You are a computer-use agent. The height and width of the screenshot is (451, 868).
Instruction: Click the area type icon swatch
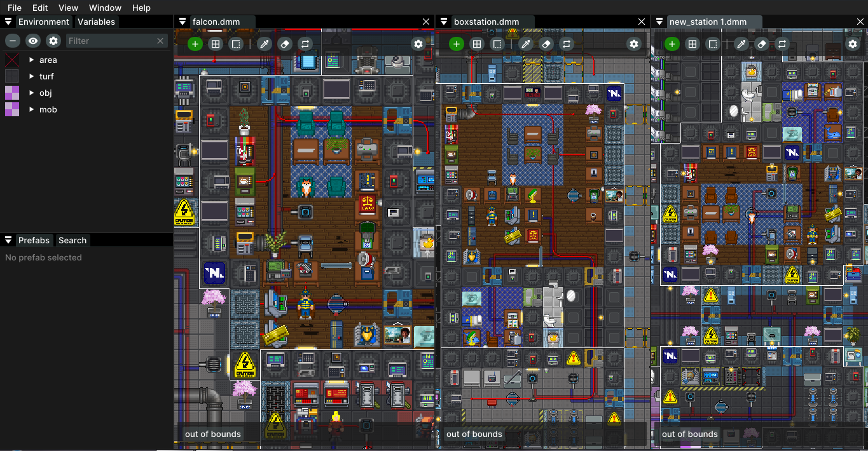pos(12,60)
